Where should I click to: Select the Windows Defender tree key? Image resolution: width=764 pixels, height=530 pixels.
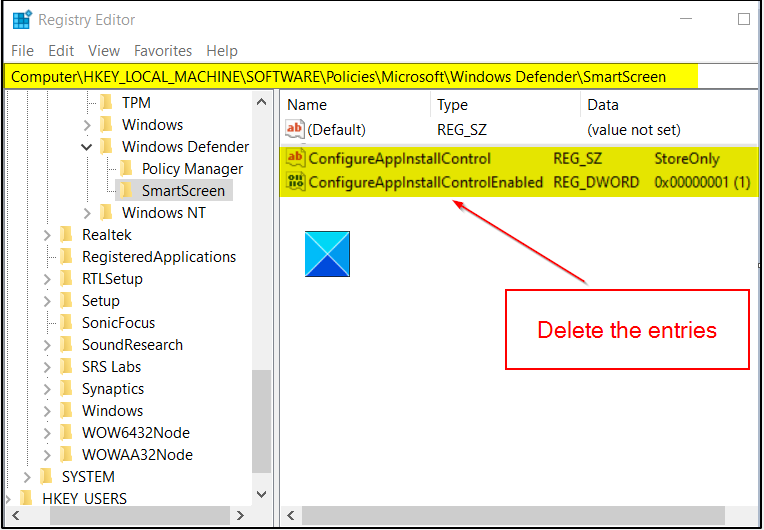185,147
